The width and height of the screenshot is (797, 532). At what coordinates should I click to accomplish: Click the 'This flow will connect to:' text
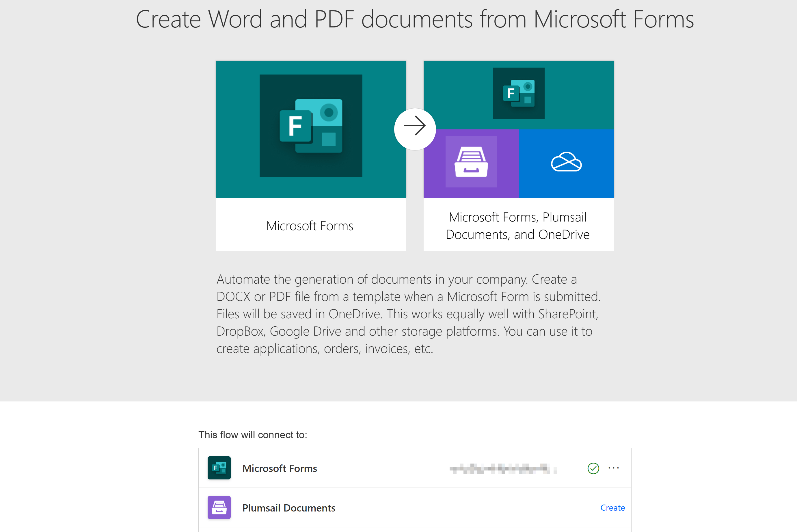253,435
